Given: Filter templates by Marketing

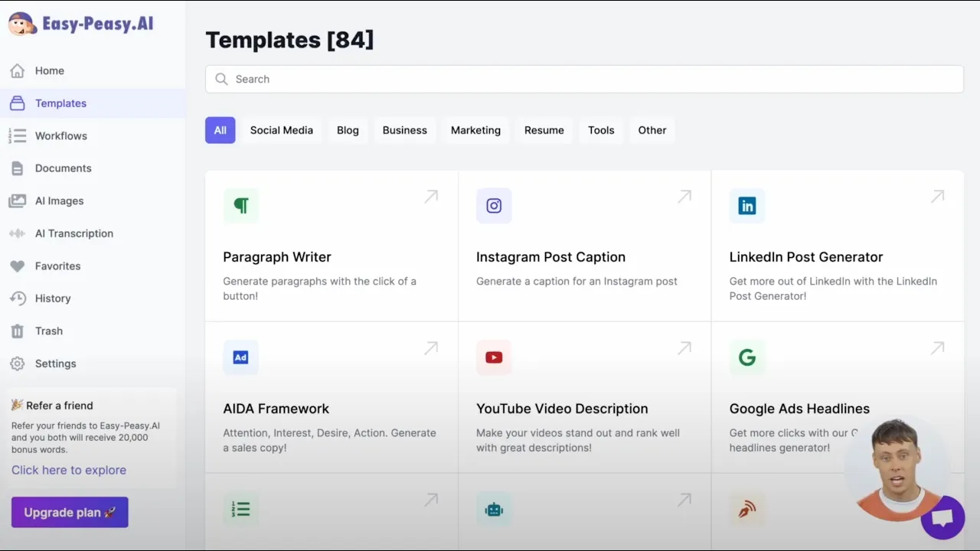Looking at the screenshot, I should 475,130.
